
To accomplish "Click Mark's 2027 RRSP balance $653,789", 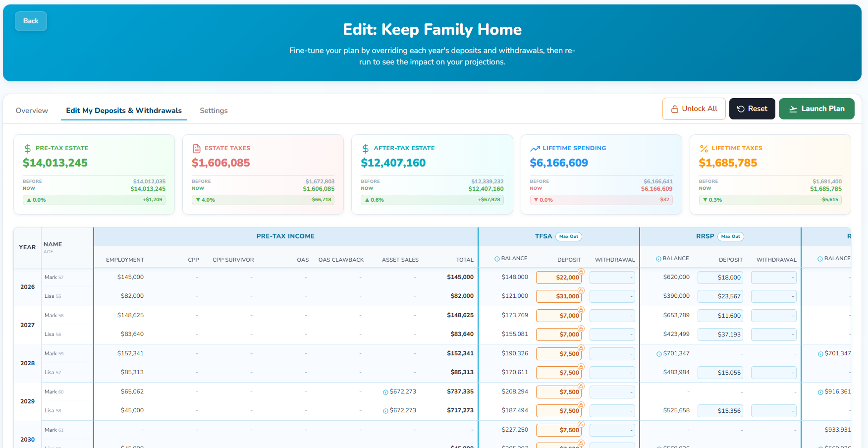I will point(676,315).
